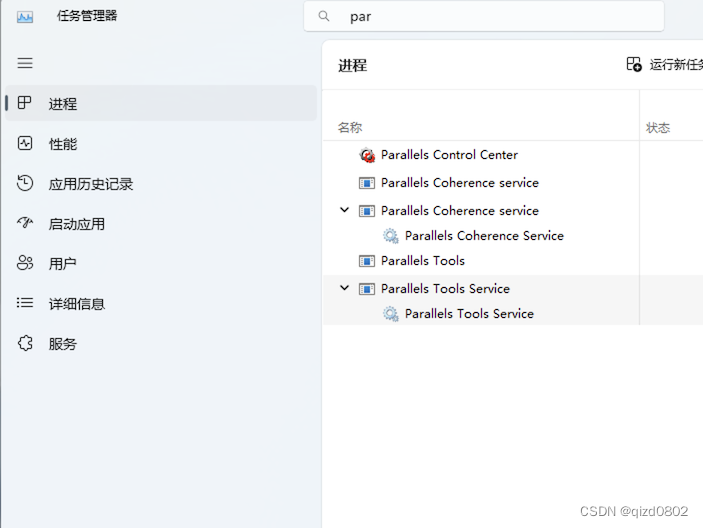Select the Parallels Tools process

tap(481, 261)
